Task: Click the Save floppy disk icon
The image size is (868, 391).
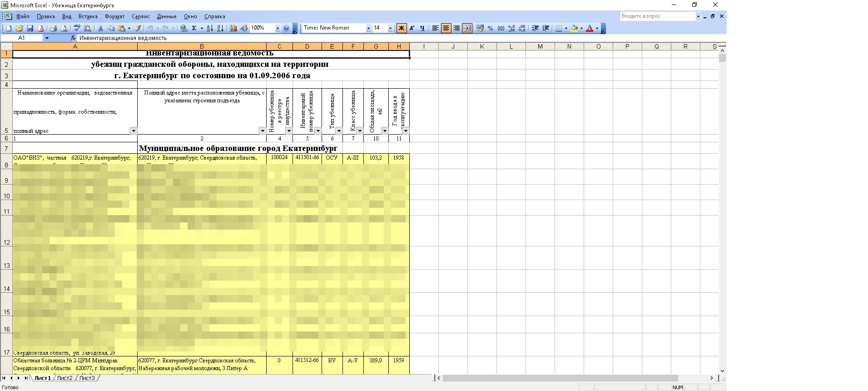Action: [x=30, y=28]
